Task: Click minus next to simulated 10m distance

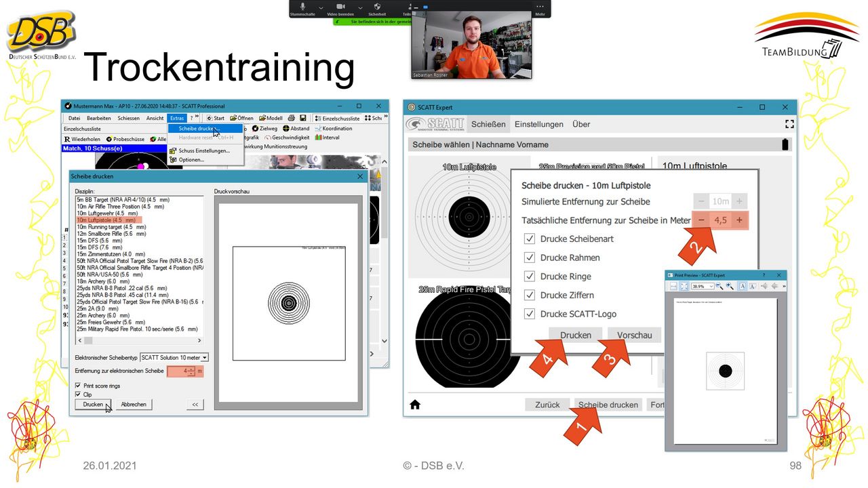Action: [701, 201]
